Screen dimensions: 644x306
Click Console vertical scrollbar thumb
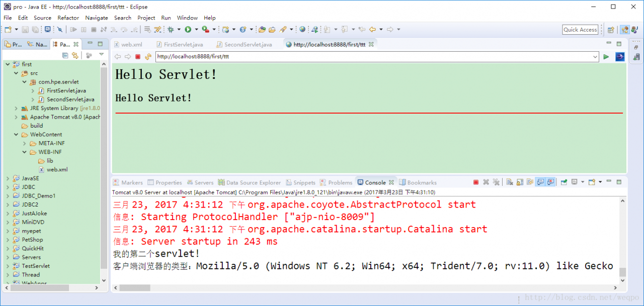(623, 272)
